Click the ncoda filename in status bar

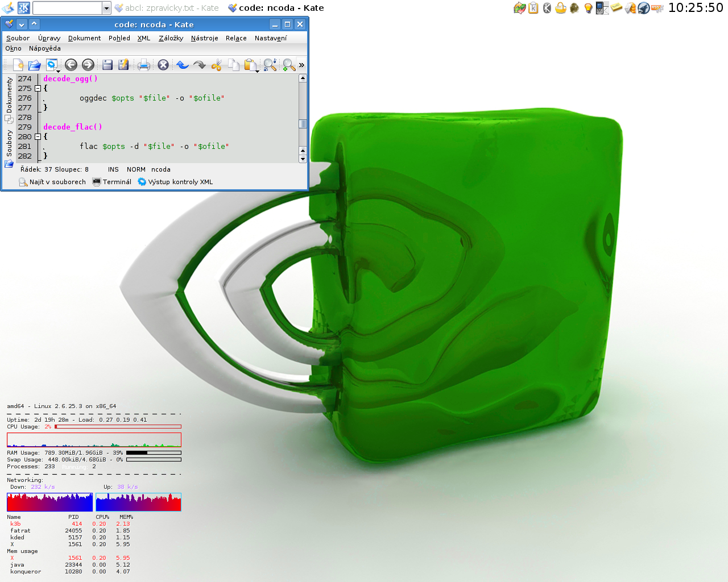(x=161, y=169)
